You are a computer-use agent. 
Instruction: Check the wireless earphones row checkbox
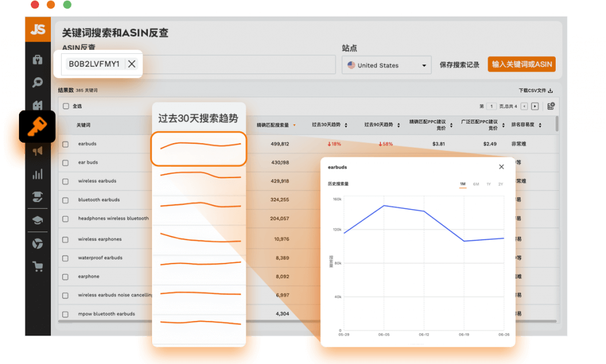pos(65,240)
